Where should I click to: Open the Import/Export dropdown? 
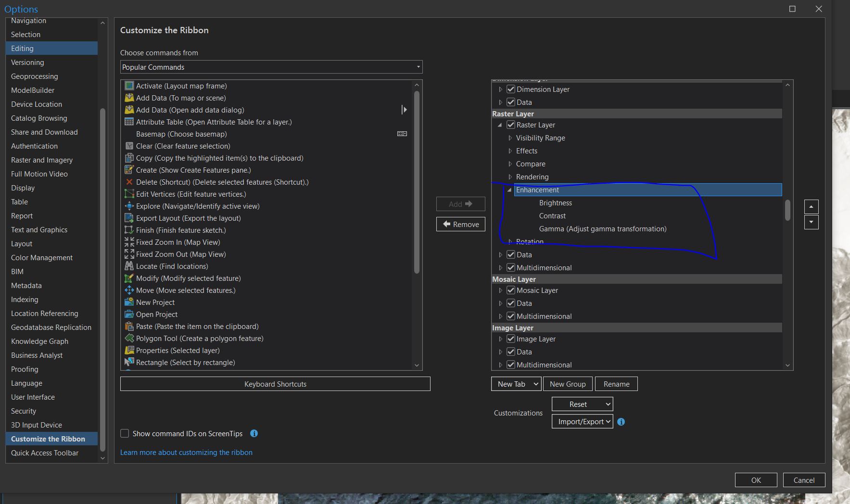[582, 421]
